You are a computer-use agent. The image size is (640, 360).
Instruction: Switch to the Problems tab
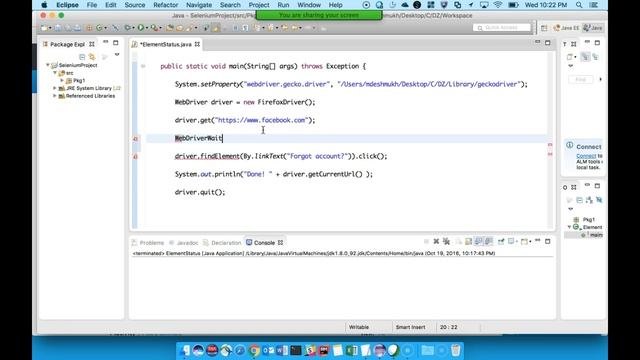point(148,242)
